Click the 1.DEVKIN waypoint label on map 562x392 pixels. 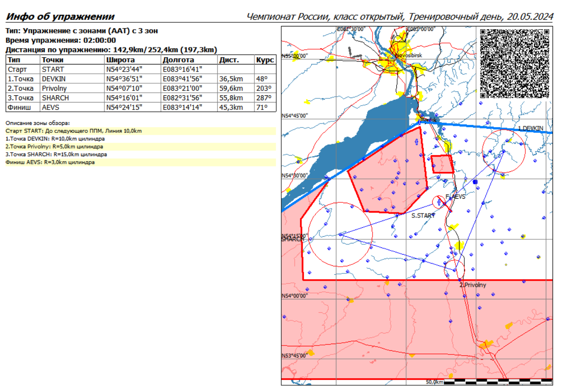point(530,128)
